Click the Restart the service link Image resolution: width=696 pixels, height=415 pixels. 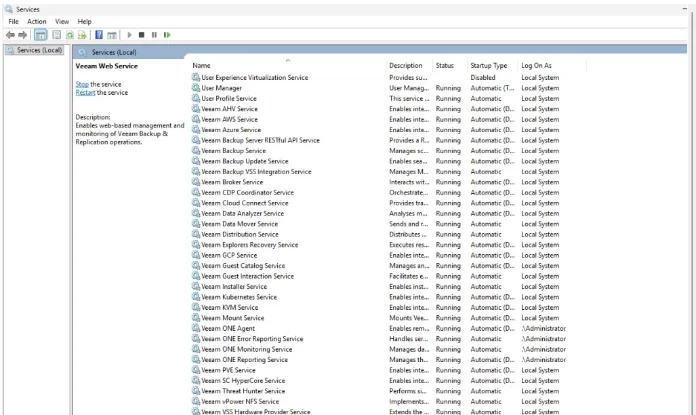pos(87,92)
